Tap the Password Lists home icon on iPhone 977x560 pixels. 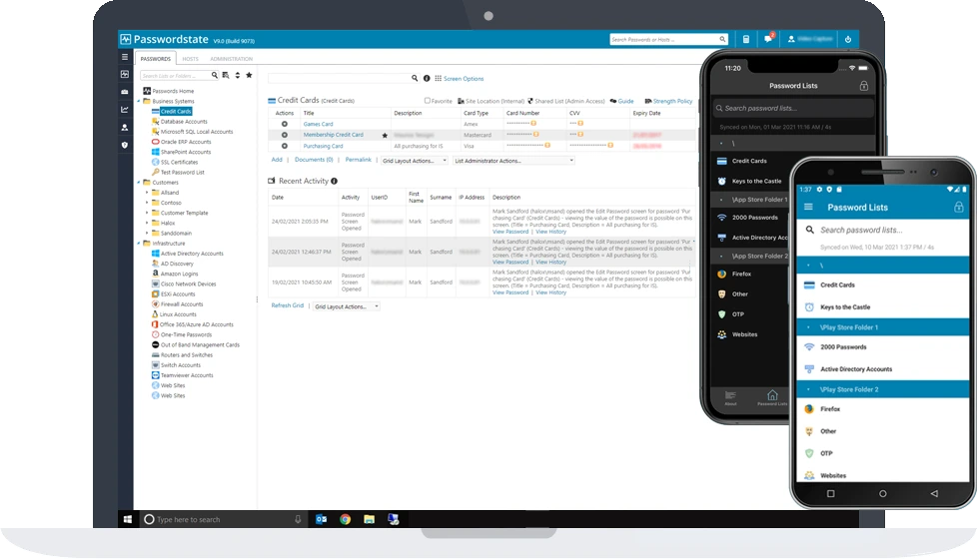[x=772, y=397]
